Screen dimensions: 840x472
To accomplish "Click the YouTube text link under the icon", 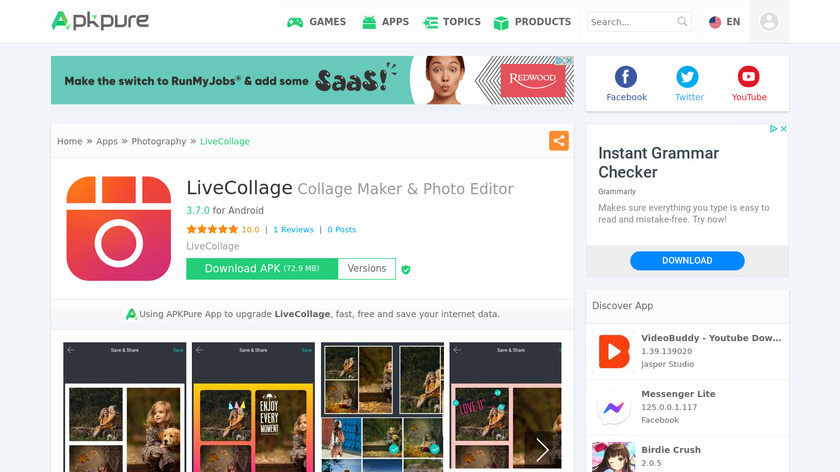I will 749,97.
